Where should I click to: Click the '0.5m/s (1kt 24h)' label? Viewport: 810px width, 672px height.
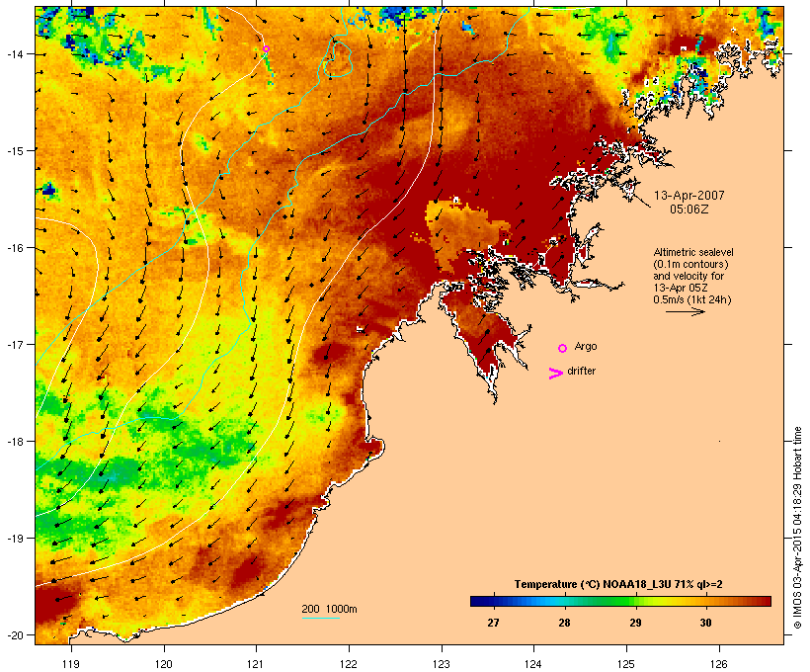692,299
